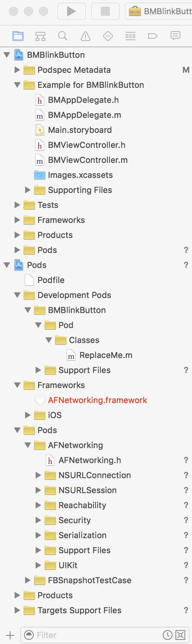Open the Issue navigator warning icon
Screen dimensions: 192x644
(x=85, y=36)
